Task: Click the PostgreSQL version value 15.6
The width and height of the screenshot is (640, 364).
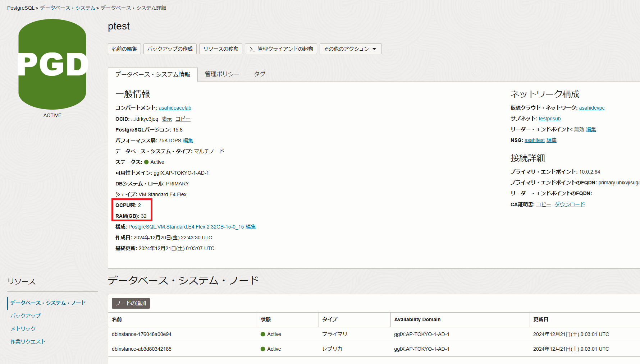Action: click(x=178, y=130)
